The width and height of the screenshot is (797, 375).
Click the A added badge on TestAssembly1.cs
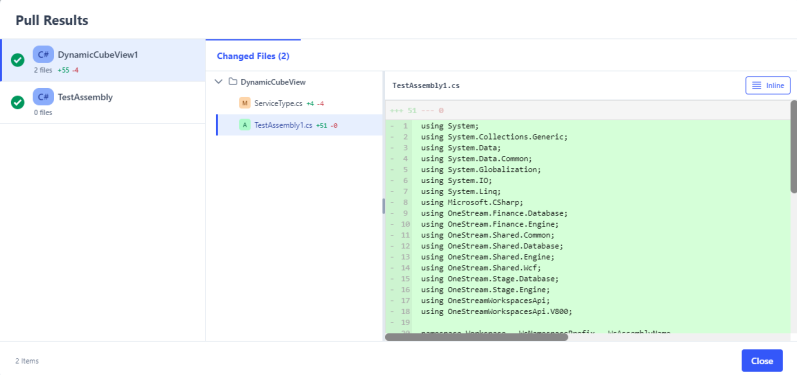point(245,125)
